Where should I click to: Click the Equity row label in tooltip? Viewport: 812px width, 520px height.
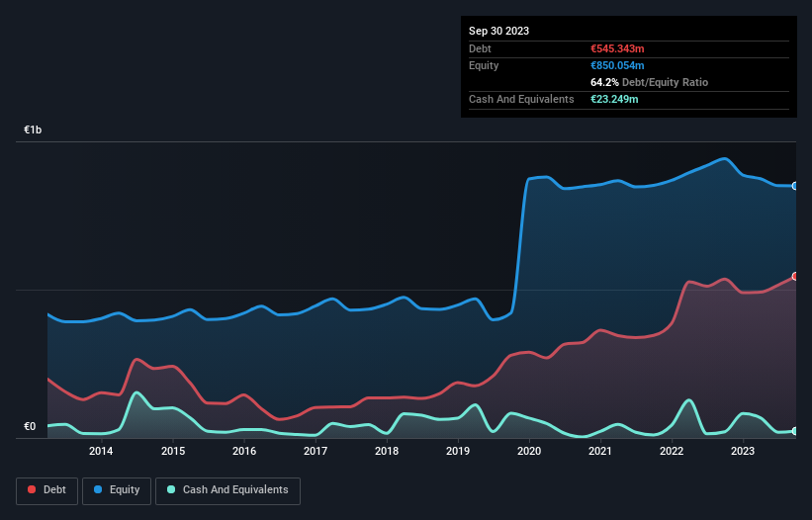pyautogui.click(x=484, y=65)
